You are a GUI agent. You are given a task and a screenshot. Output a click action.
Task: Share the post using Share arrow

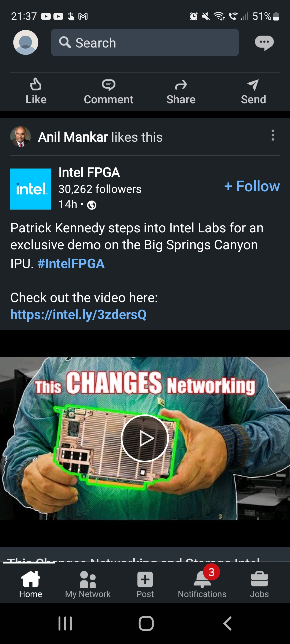pos(181,92)
